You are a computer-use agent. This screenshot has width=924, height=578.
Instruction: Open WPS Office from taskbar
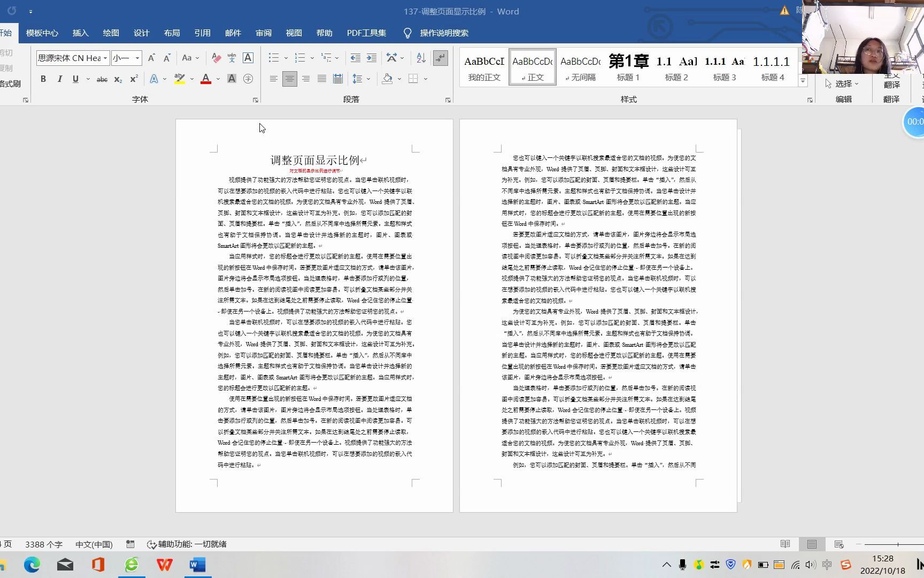tap(164, 565)
